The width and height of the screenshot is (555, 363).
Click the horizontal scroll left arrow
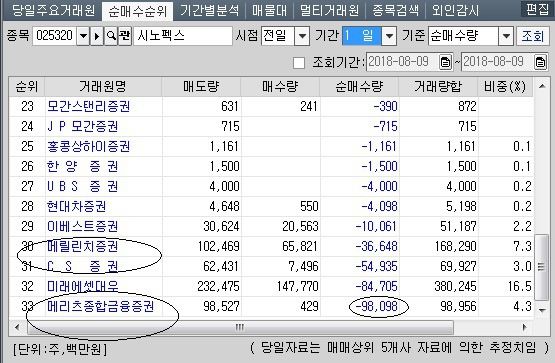click(x=17, y=327)
